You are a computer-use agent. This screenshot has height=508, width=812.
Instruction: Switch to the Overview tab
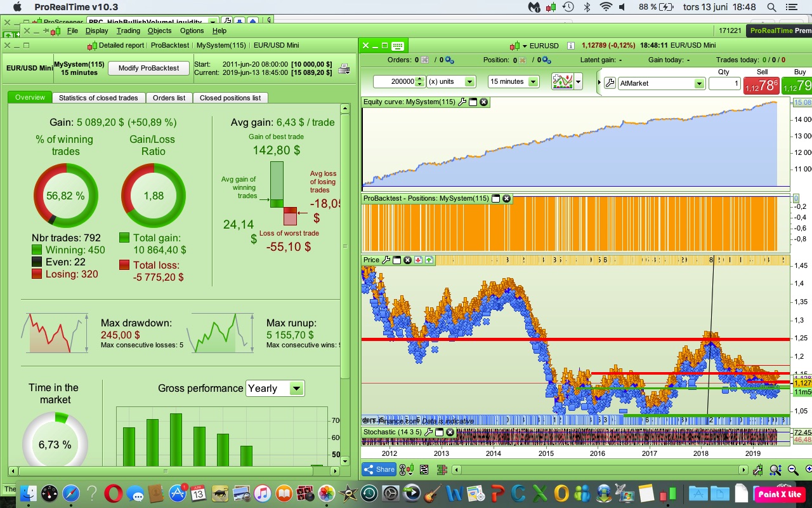30,98
